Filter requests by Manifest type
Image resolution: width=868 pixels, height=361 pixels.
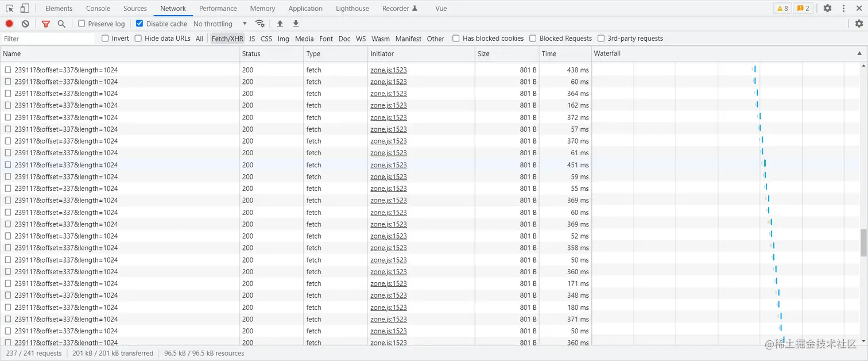pos(408,39)
